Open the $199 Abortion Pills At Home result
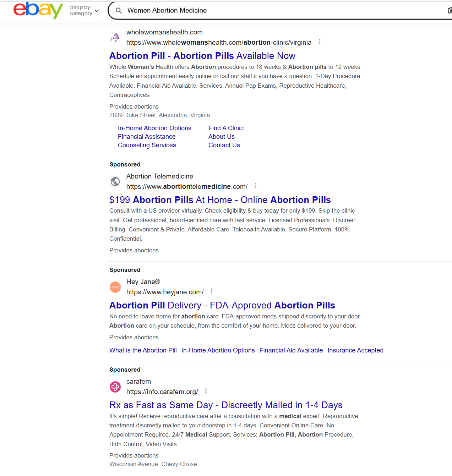 (x=220, y=200)
